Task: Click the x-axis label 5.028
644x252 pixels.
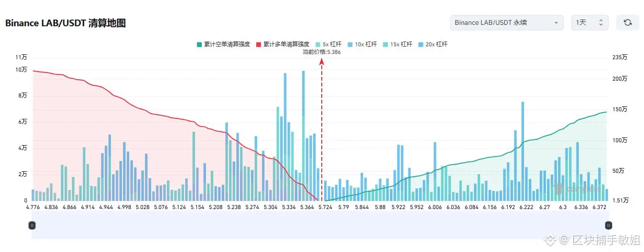Action: 142,207
